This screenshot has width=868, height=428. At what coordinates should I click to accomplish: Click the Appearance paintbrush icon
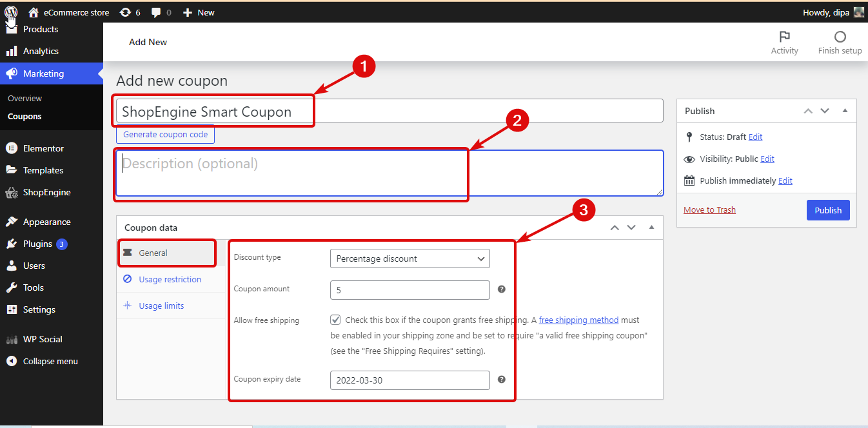tap(12, 222)
